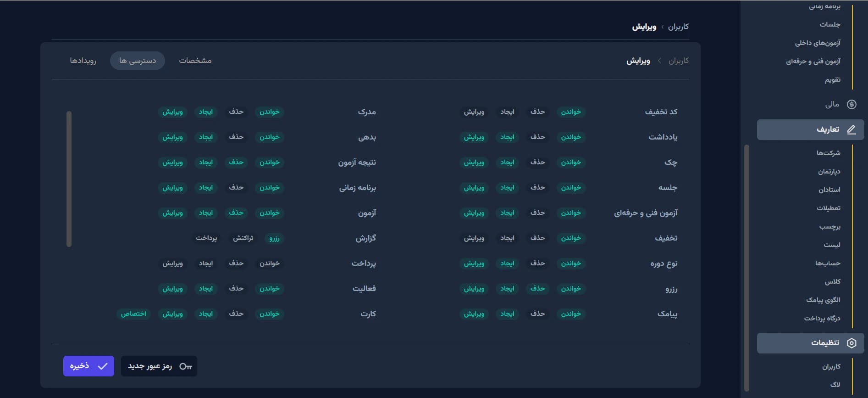
Task: Toggle ایجاد permission for تخفیف
Action: pyautogui.click(x=507, y=238)
